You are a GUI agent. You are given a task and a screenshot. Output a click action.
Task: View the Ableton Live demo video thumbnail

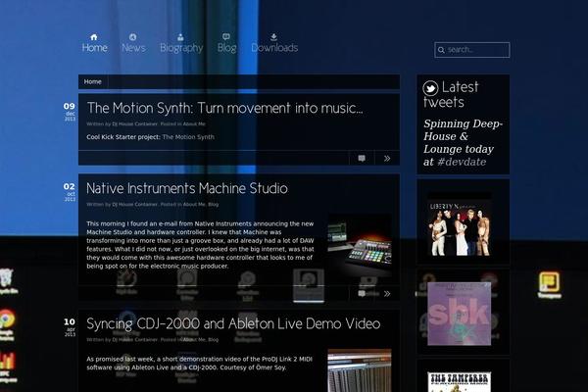click(360, 370)
